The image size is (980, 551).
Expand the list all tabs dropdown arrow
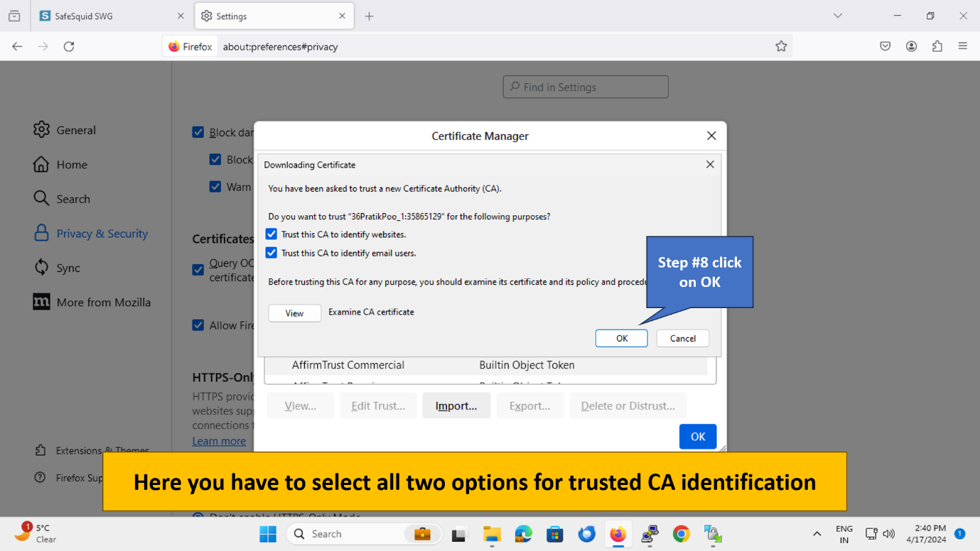point(838,16)
